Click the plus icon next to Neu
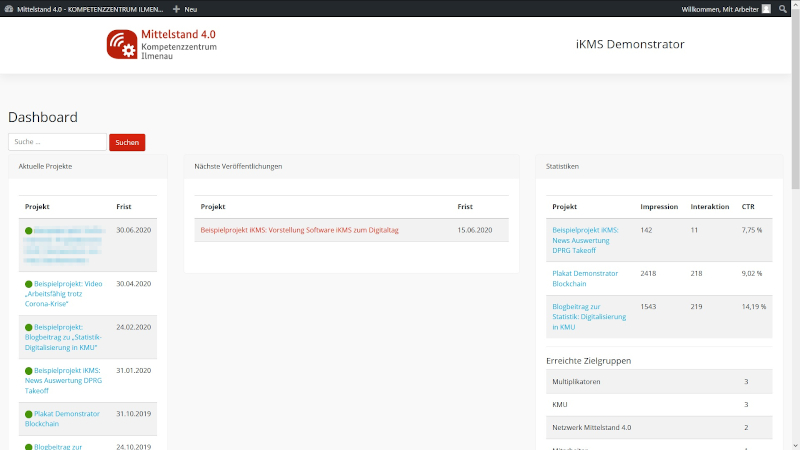800x450 pixels. pos(176,8)
